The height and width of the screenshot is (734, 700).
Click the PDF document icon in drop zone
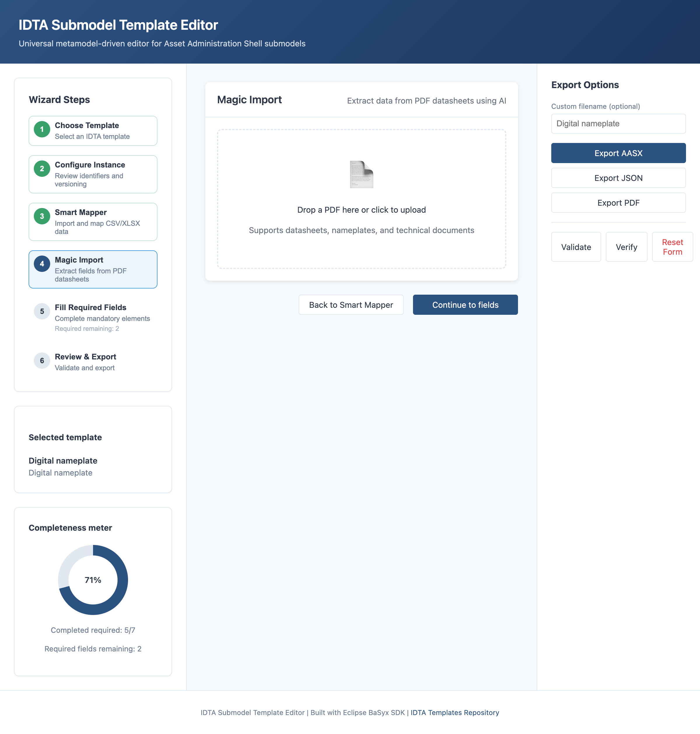point(361,174)
